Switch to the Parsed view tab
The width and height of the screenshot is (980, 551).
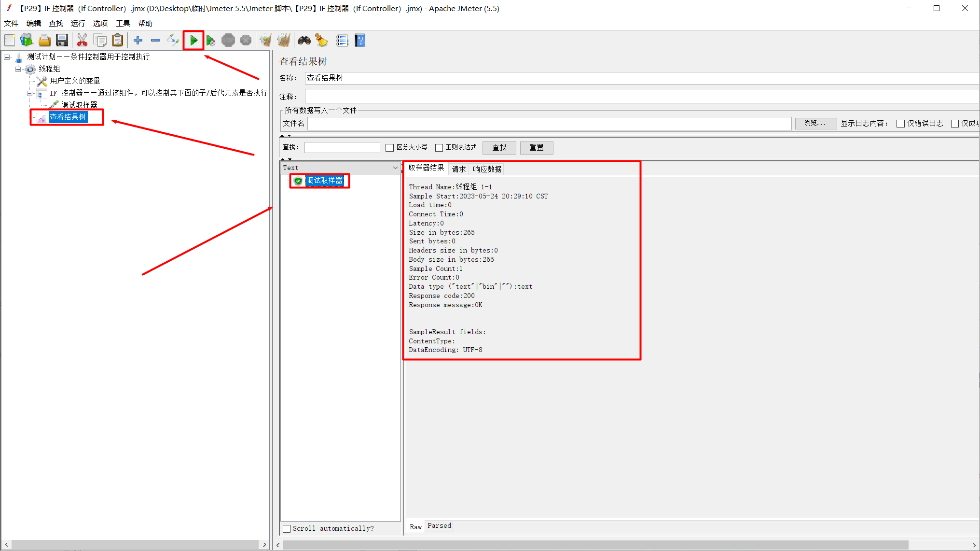[439, 526]
